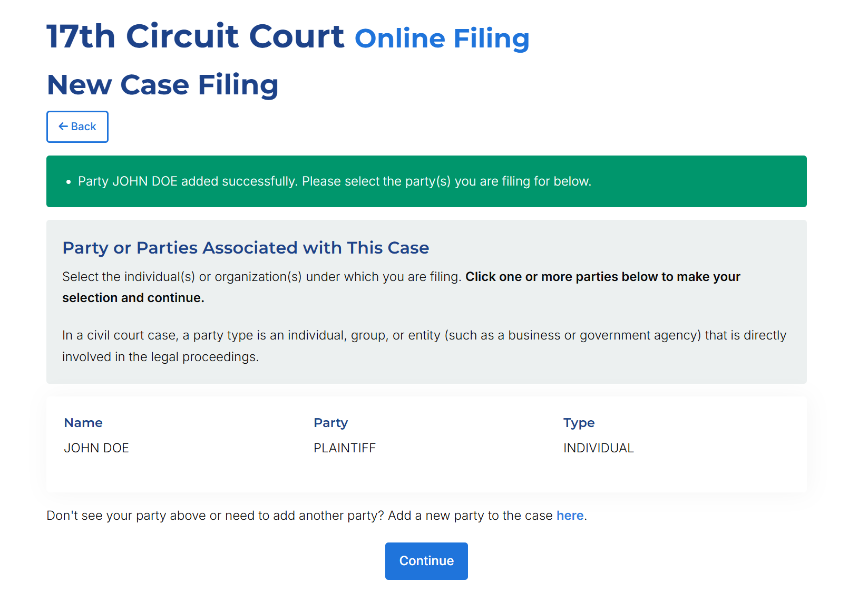This screenshot has width=868, height=601.
Task: Click the 17th Circuit Court site title
Action: pyautogui.click(x=195, y=36)
